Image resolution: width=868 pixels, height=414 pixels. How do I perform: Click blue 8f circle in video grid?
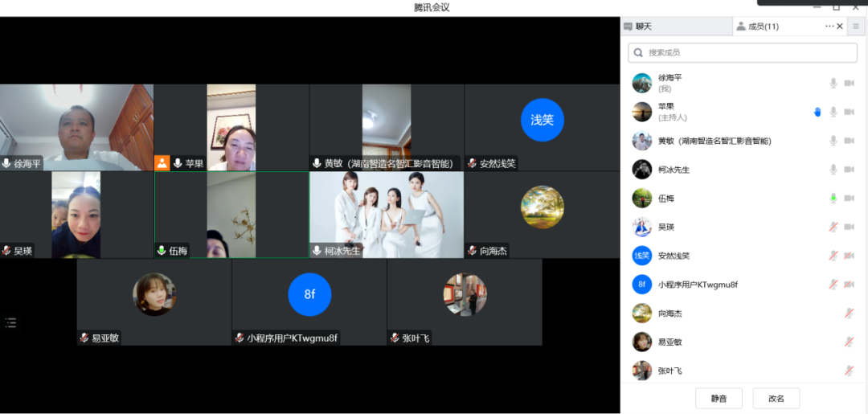point(309,294)
